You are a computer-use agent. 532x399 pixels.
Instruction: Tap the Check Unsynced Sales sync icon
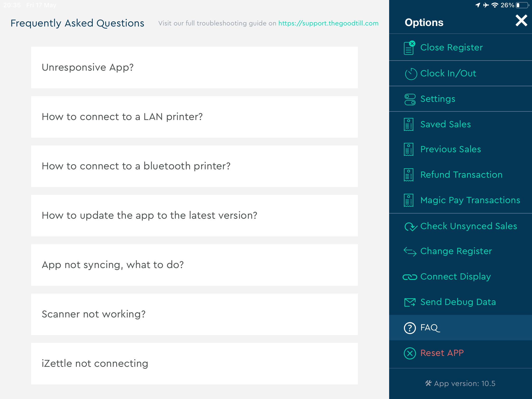[411, 227]
